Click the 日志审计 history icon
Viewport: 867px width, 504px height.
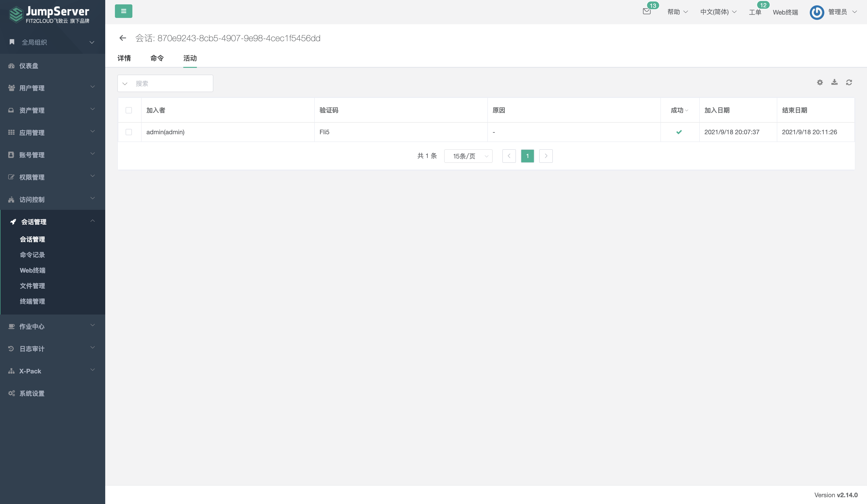coord(11,349)
